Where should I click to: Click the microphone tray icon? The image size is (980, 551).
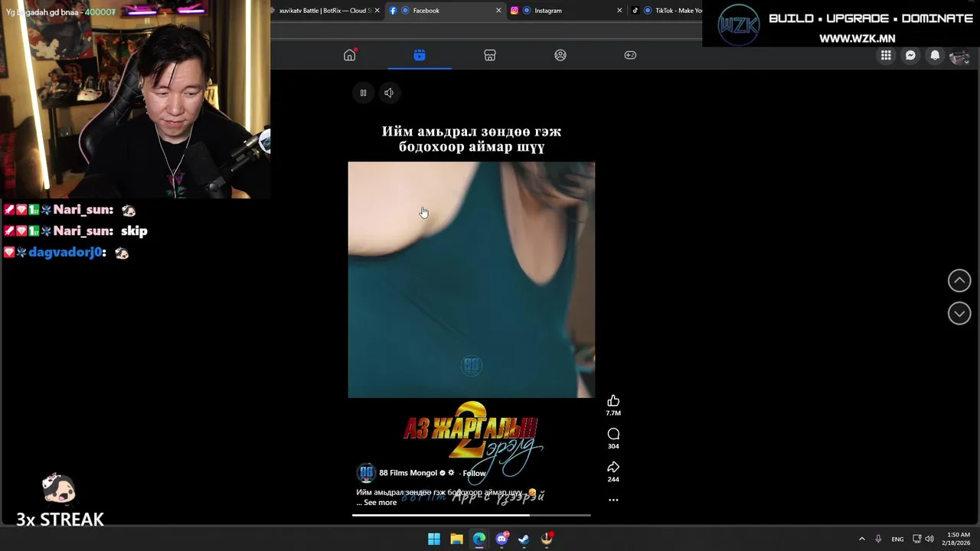[x=878, y=539]
